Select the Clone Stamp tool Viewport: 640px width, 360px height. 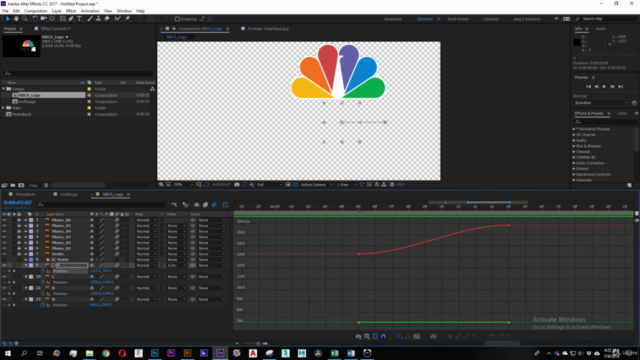coord(98,19)
